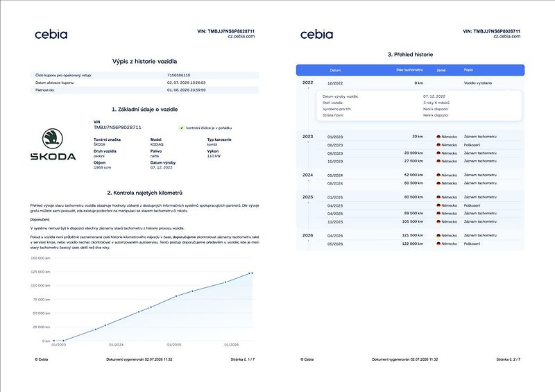This screenshot has height=392, width=555.
Task: Click the German flag in the 05/2024 row
Action: tap(438, 176)
